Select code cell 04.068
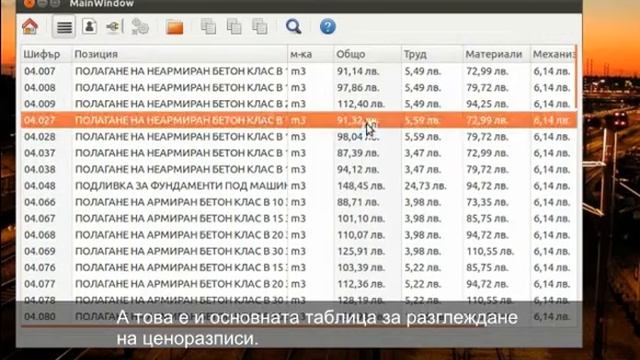Screen dimensions: 640x360 tap(40, 235)
